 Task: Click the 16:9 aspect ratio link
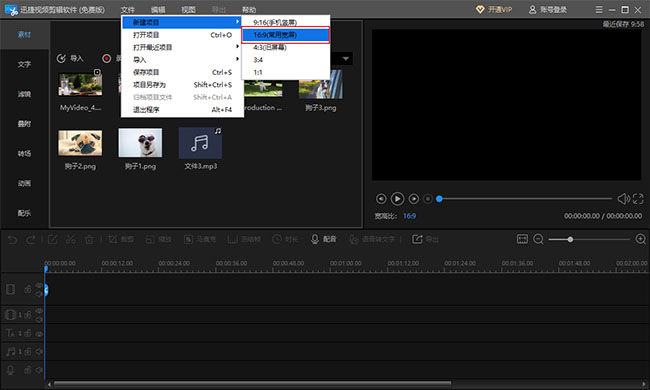pos(409,216)
